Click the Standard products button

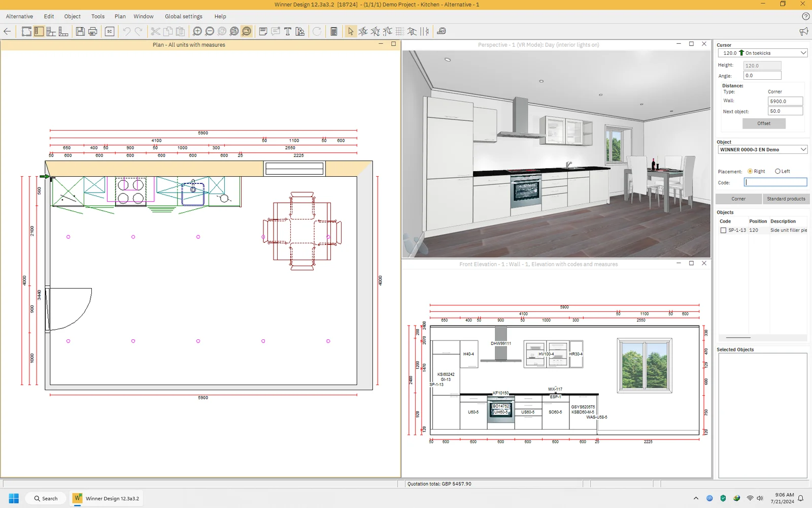tap(786, 199)
